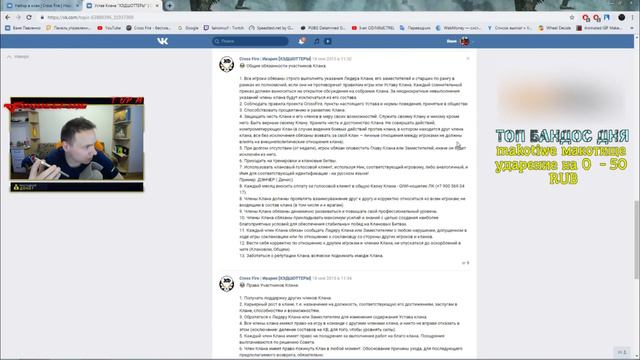Open the Список выплат bookmark
The height and width of the screenshot is (360, 640).
pos(510,28)
